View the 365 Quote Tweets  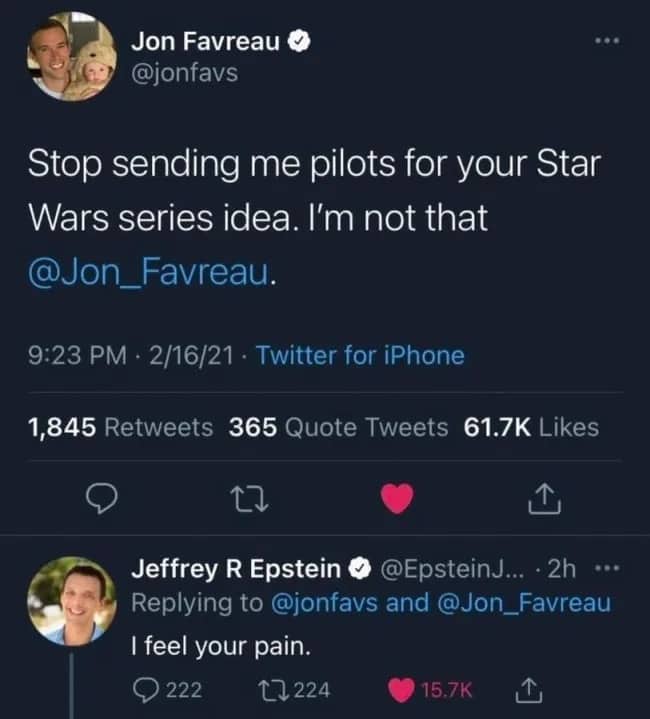tap(338, 428)
